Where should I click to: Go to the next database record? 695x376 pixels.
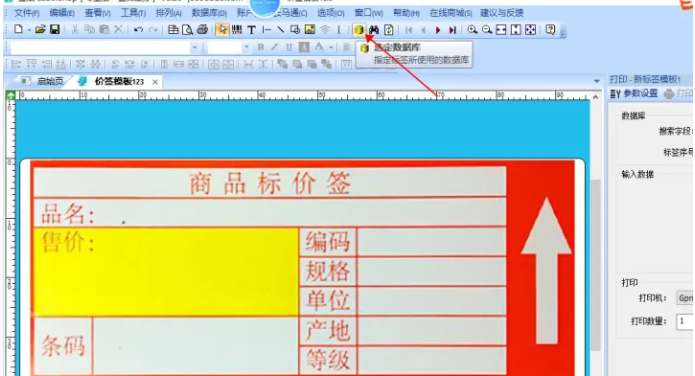pyautogui.click(x=438, y=30)
